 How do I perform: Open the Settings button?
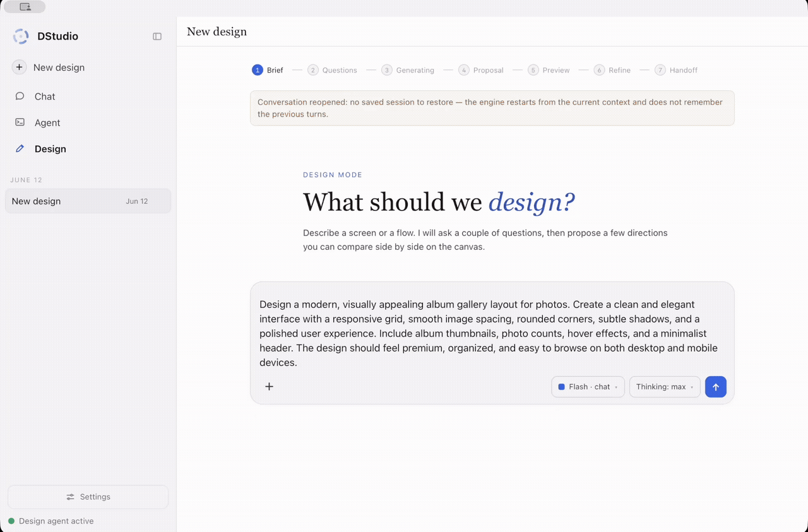[88, 497]
